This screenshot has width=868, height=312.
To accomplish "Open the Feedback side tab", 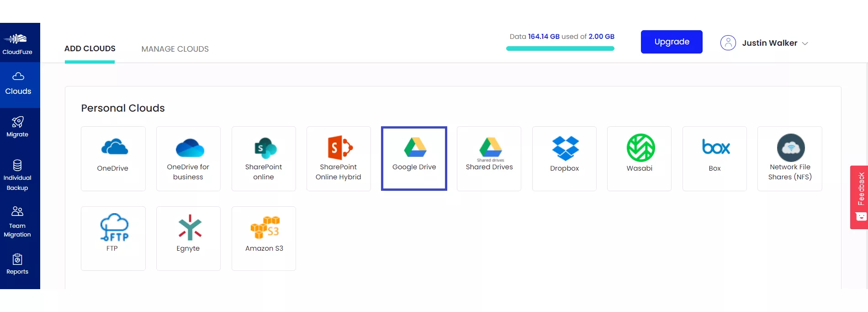I will [x=859, y=197].
